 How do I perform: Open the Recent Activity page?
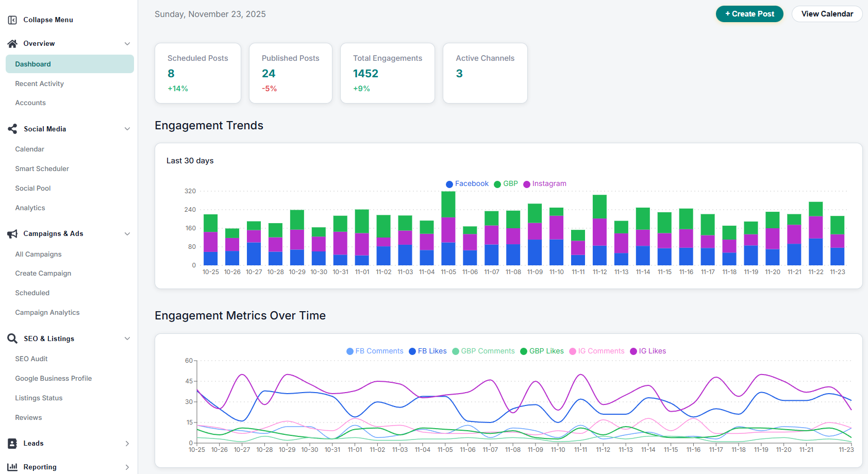pyautogui.click(x=39, y=83)
